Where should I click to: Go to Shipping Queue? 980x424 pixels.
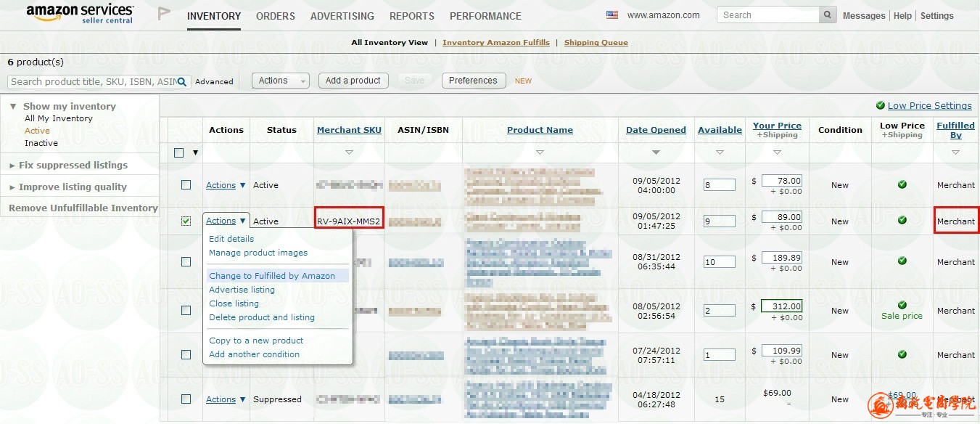pyautogui.click(x=596, y=43)
